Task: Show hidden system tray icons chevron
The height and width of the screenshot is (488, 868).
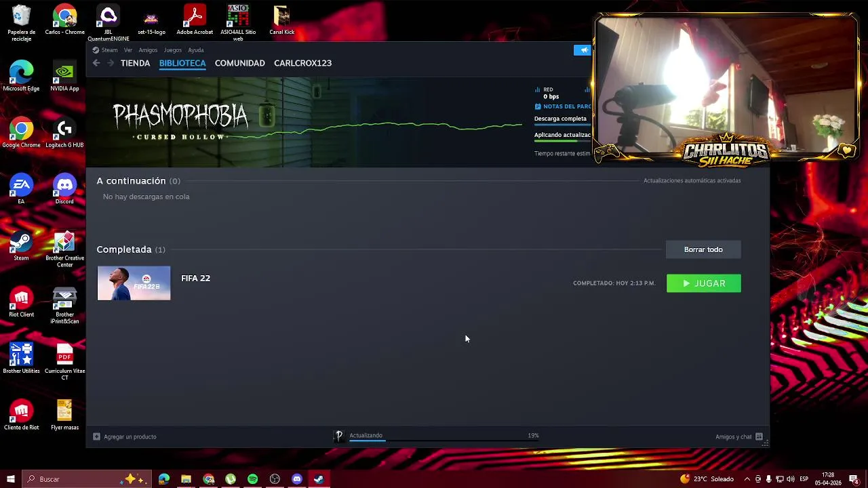Action: coord(747,479)
